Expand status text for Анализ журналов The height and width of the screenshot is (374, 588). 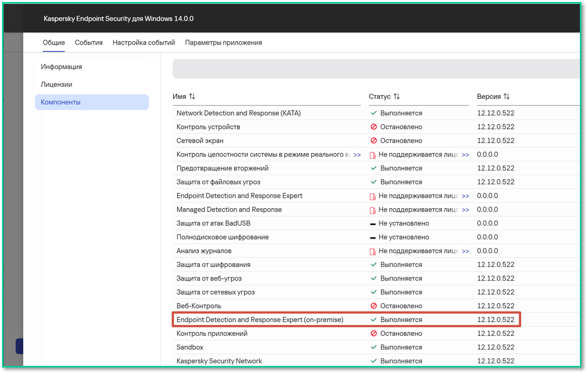[x=465, y=251]
